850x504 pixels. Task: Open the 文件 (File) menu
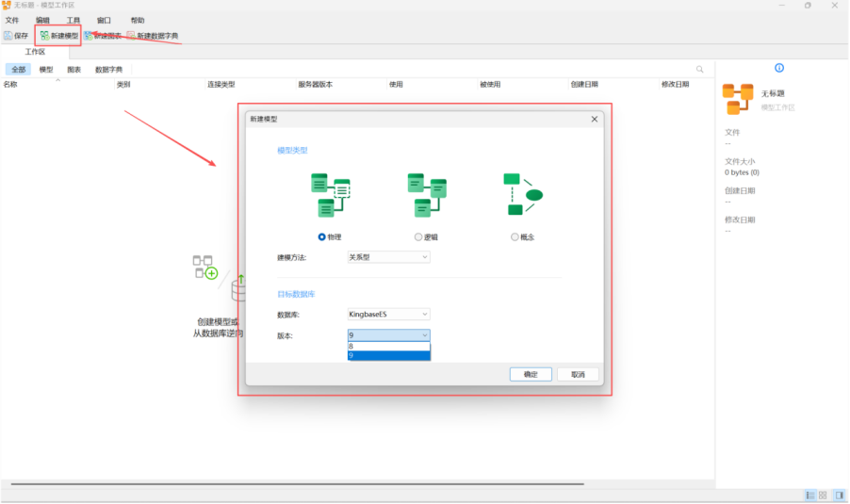[x=12, y=20]
